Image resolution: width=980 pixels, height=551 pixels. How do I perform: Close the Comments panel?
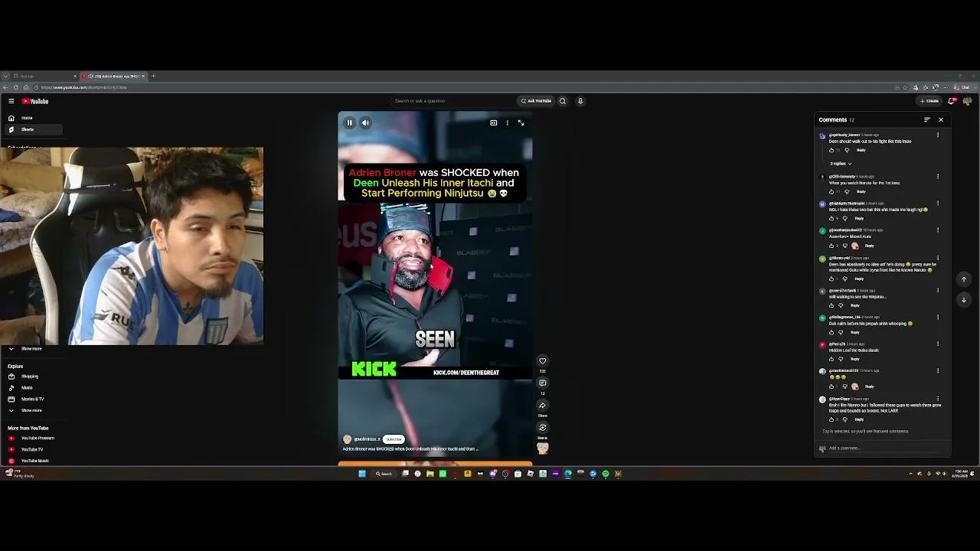pyautogui.click(x=941, y=120)
